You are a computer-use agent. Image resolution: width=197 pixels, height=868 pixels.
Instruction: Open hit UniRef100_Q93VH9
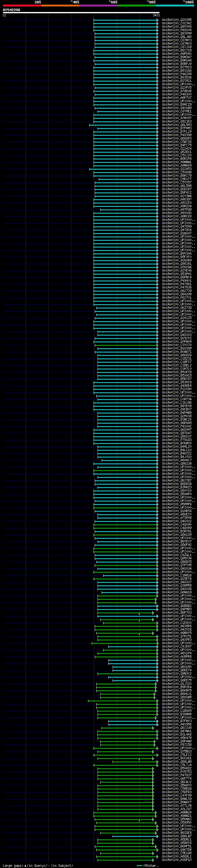tap(177, 33)
